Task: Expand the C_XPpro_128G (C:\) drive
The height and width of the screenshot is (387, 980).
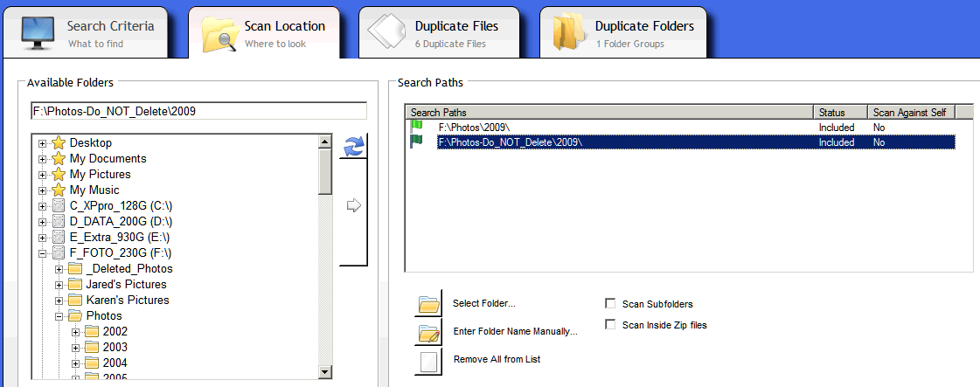Action: coord(43,206)
